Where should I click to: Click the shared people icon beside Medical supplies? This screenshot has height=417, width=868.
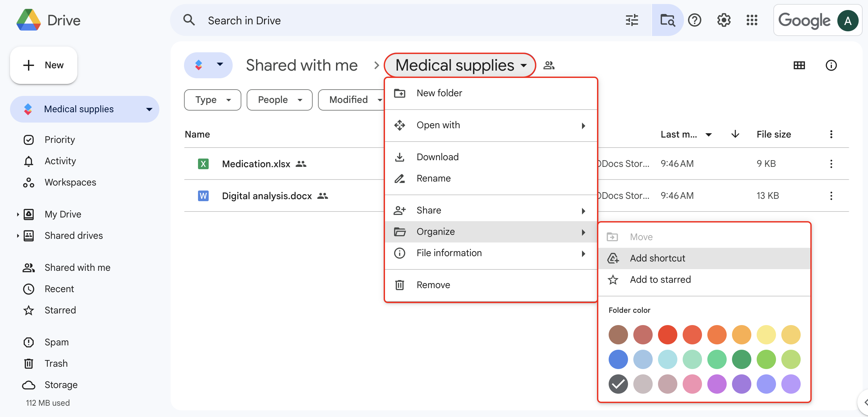549,65
